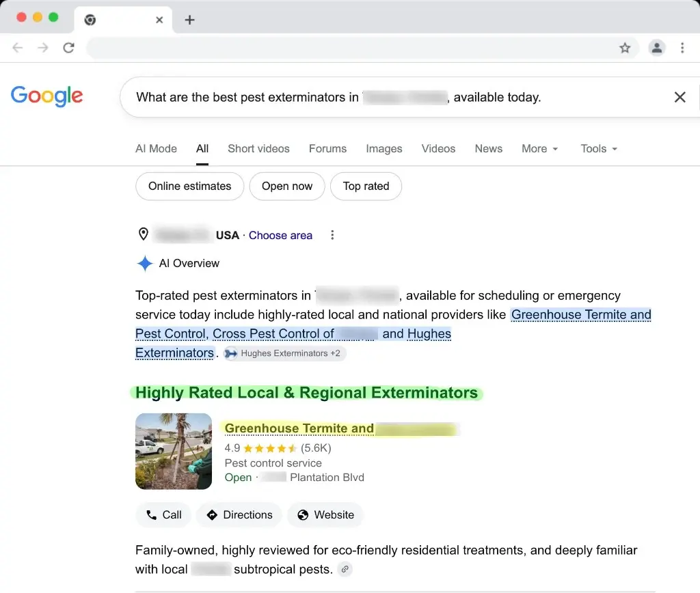
Task: Go back using the browser back arrow
Action: click(17, 48)
